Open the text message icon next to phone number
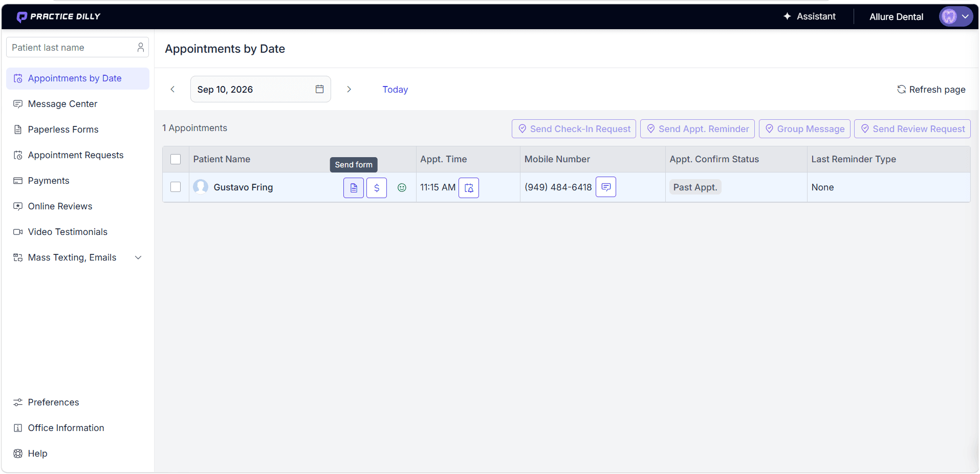The image size is (980, 474). tap(606, 187)
